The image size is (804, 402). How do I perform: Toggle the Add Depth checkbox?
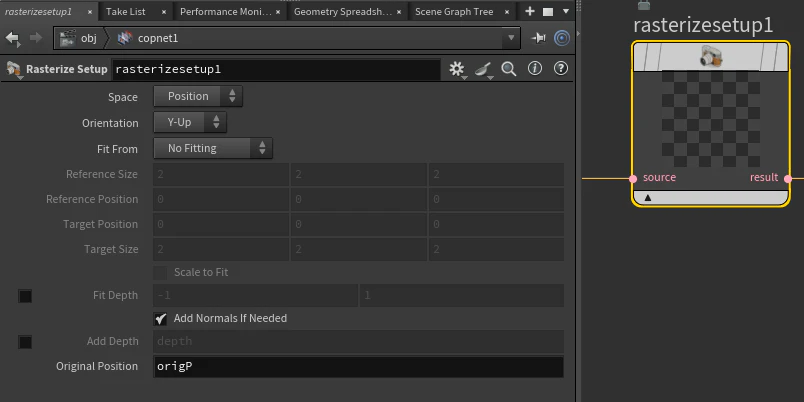click(25, 342)
